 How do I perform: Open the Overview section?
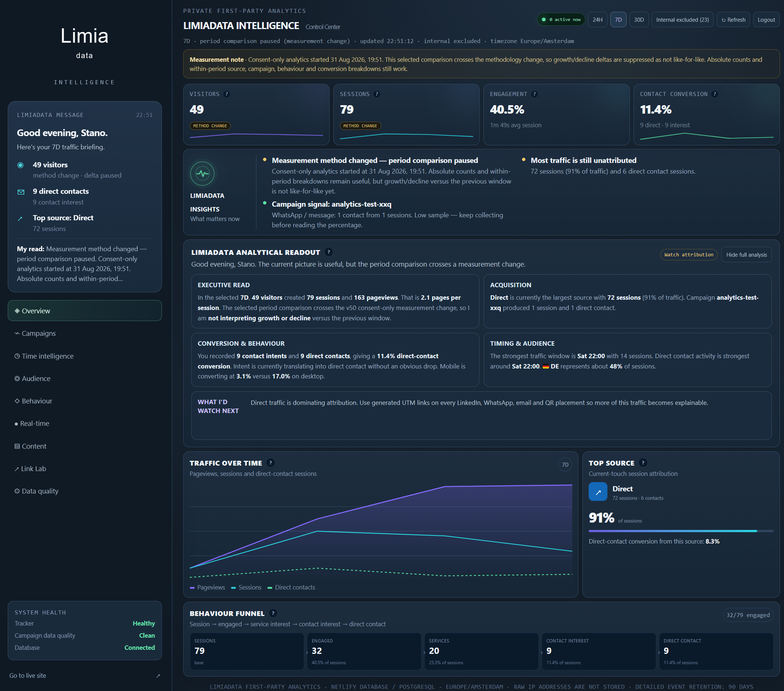point(84,311)
